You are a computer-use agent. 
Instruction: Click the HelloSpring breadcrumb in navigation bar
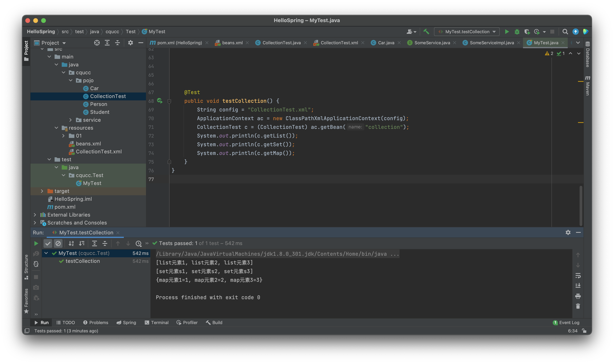tap(41, 32)
